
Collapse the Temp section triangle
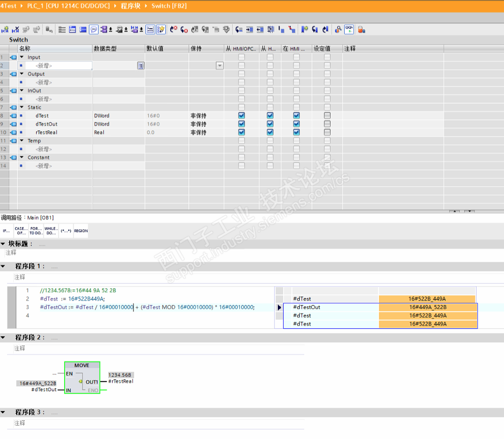coord(22,140)
